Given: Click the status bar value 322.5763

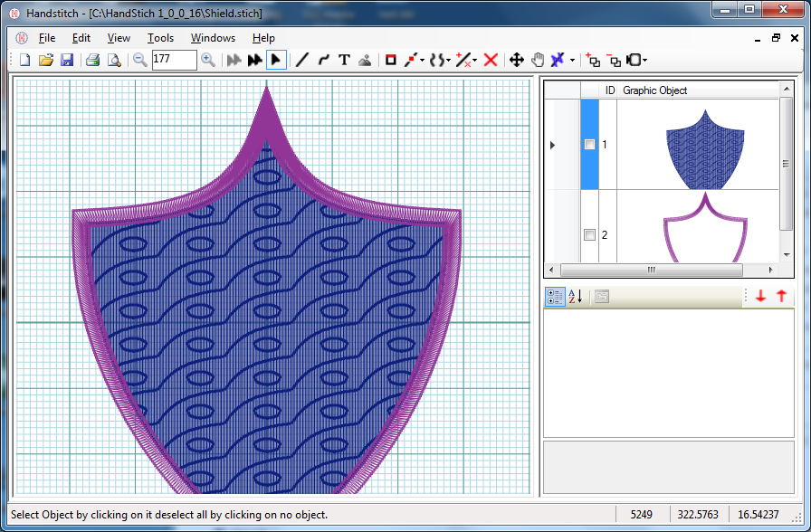Looking at the screenshot, I should point(698,515).
